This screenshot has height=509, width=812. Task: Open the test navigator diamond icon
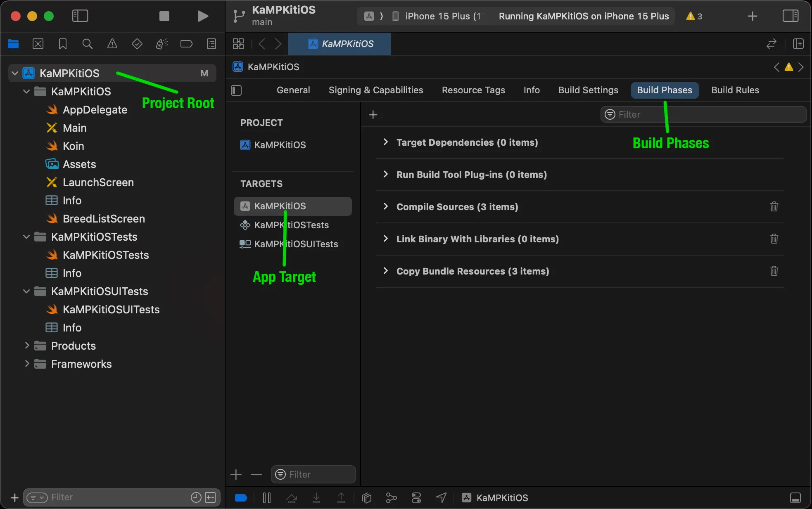point(137,44)
